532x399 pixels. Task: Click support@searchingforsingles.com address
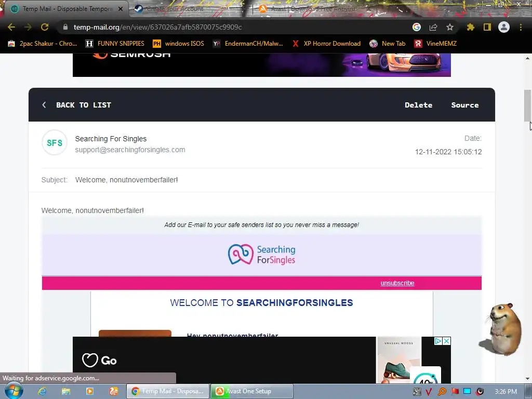coord(130,150)
